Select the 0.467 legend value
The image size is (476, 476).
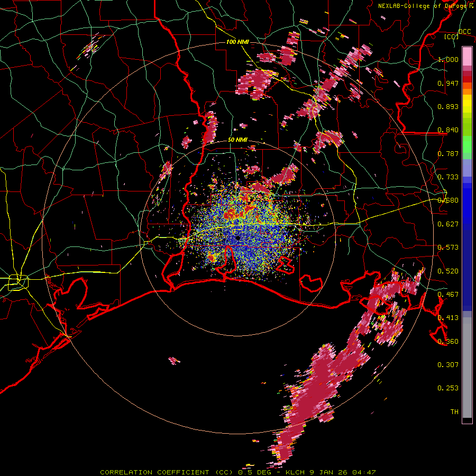point(448,294)
